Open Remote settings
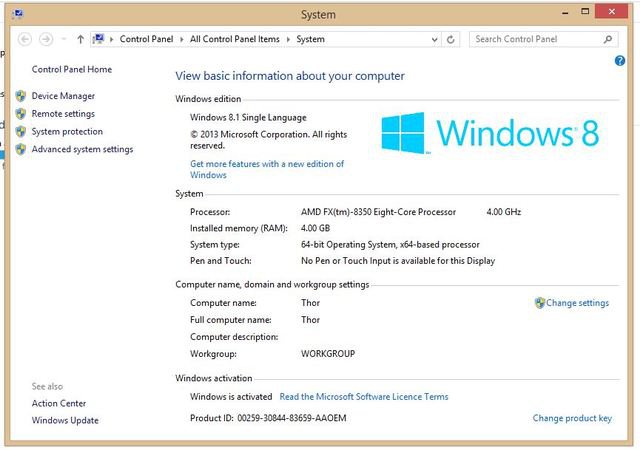The image size is (640, 450). pos(63,114)
